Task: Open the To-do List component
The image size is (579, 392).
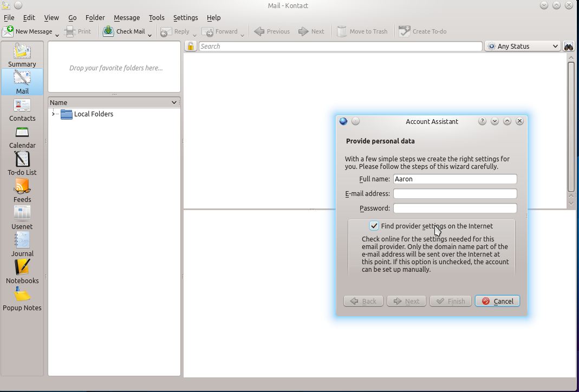Action: pyautogui.click(x=22, y=163)
